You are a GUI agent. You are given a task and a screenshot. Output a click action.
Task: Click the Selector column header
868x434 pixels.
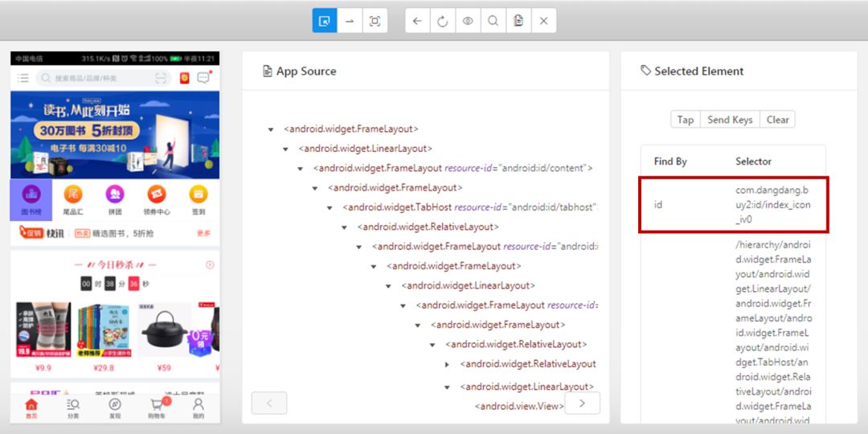tap(753, 162)
